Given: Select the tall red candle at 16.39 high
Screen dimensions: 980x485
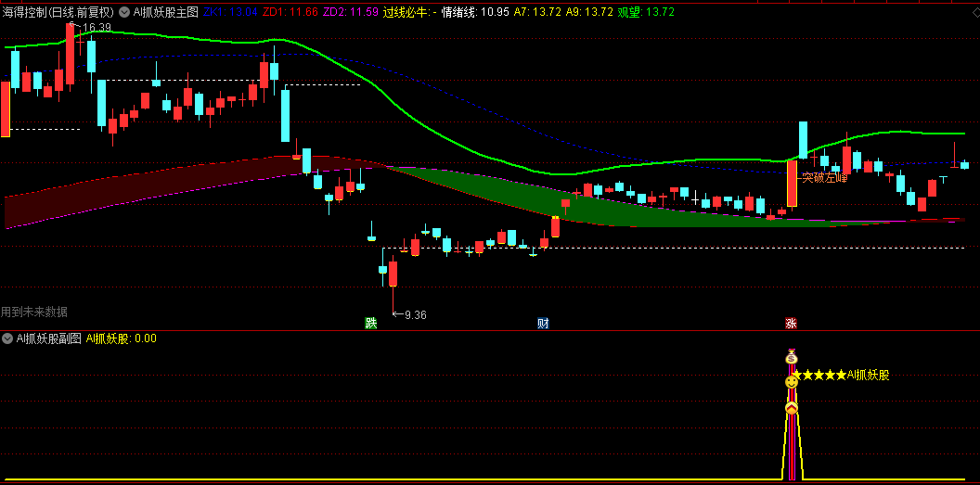Looking at the screenshot, I should click(70, 54).
